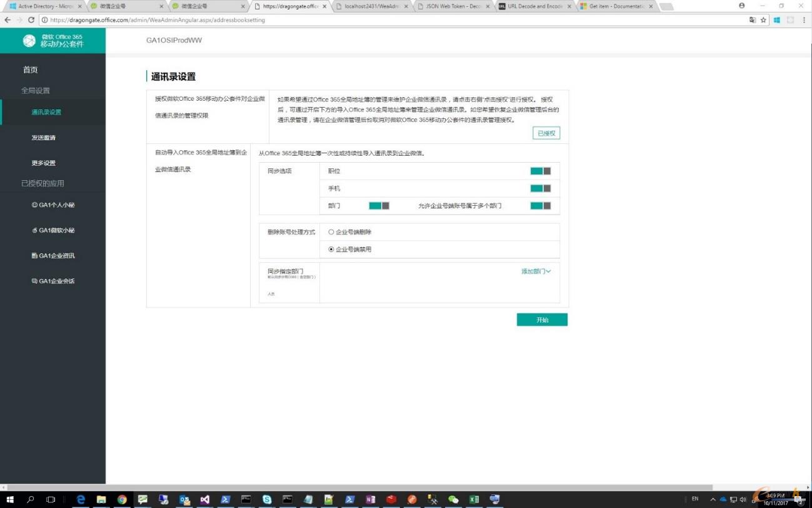Click the 已授权 button
Screen dimensions: 812x508
(x=546, y=133)
